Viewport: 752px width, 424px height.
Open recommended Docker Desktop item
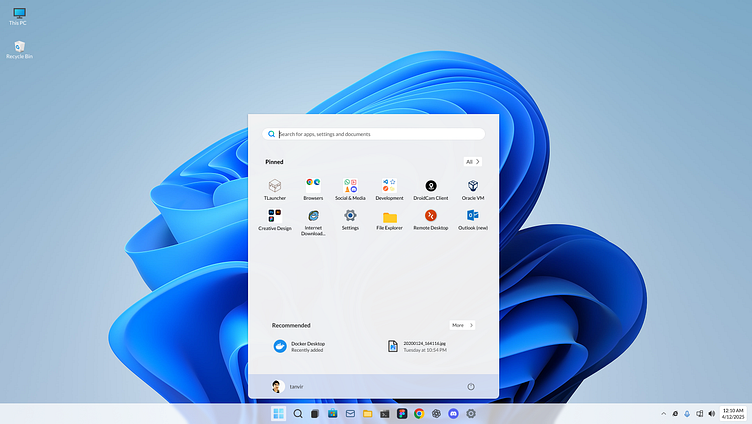[300, 346]
